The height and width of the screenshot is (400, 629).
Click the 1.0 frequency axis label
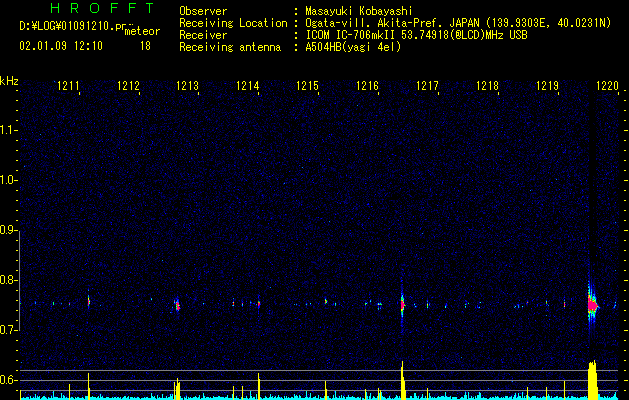click(9, 180)
